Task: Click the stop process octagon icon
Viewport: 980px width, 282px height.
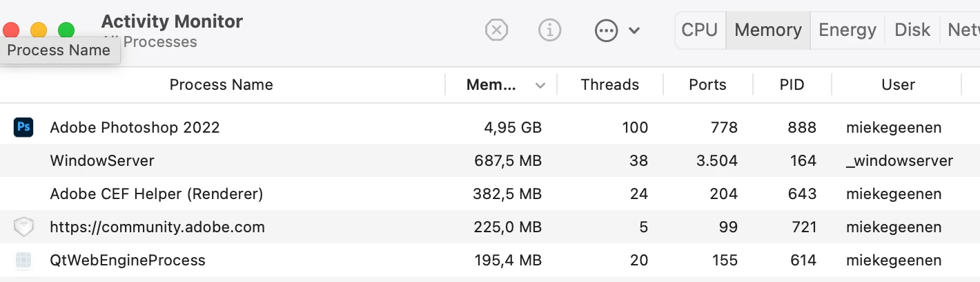Action: point(496,30)
